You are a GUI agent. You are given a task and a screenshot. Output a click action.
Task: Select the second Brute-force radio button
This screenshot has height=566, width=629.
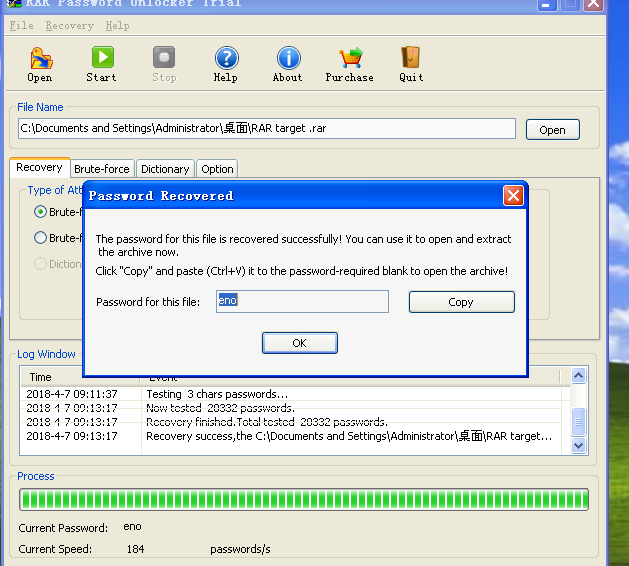click(40, 238)
